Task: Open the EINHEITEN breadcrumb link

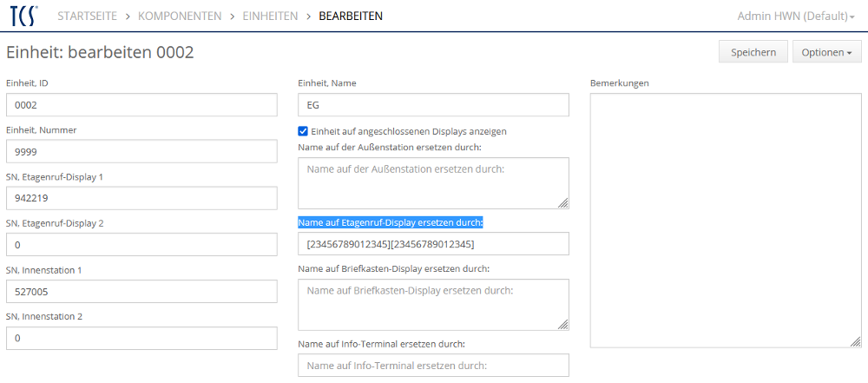Action: (x=268, y=16)
